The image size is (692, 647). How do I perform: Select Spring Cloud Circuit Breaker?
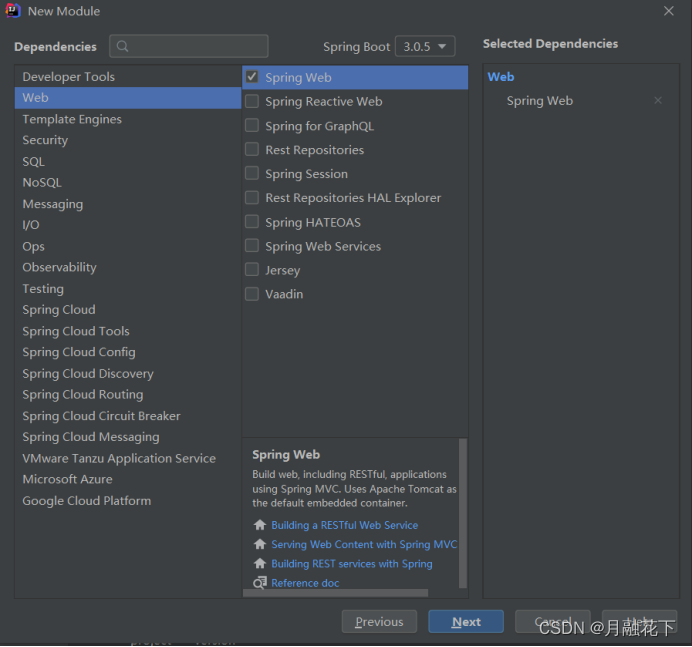click(x=128, y=416)
